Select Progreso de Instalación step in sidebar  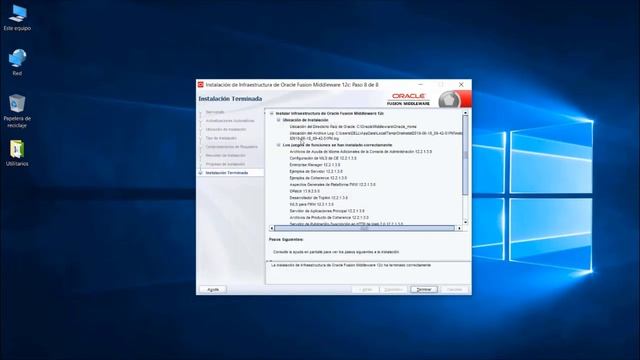(x=225, y=164)
